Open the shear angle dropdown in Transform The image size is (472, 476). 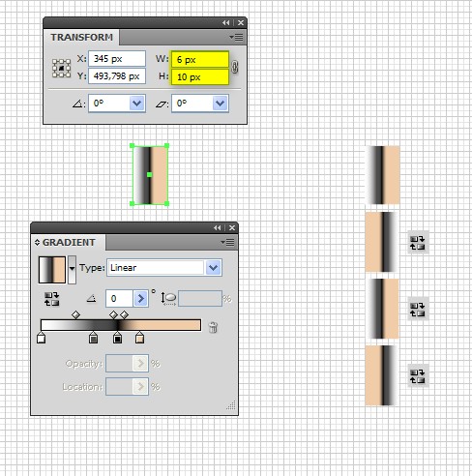click(221, 104)
